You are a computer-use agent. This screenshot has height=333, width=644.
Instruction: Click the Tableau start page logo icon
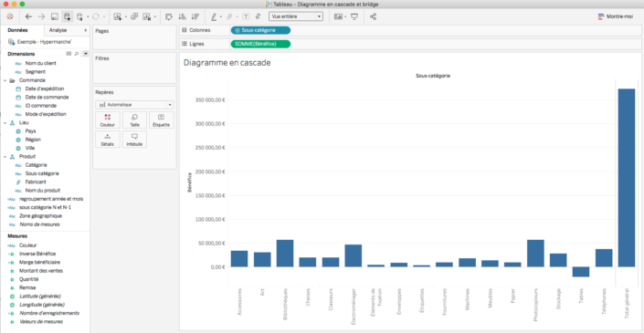click(x=10, y=16)
